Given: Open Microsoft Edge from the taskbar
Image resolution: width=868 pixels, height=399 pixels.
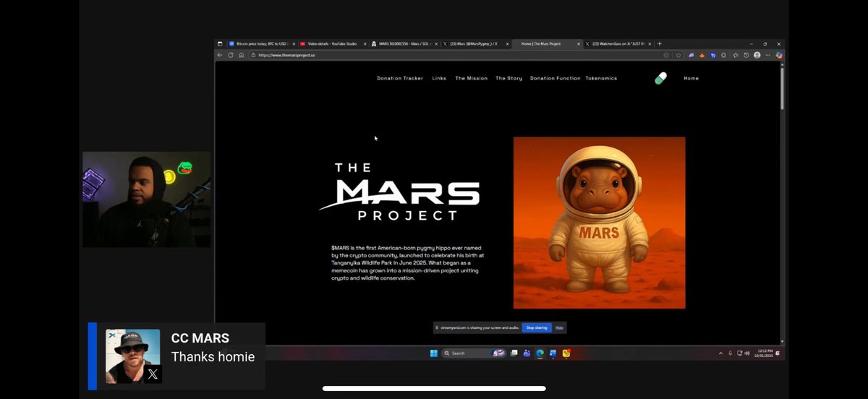Looking at the screenshot, I should [x=540, y=353].
